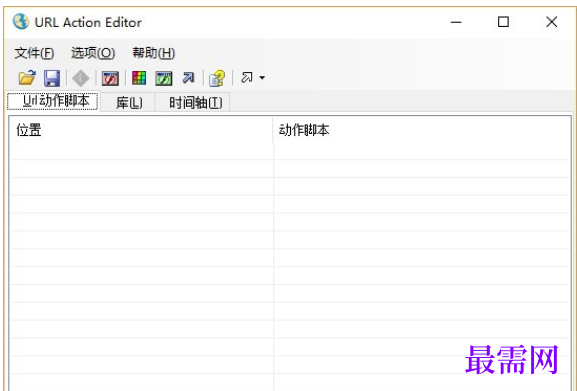Click the blue diagonal arrow toolbar icon
Screen dimensions: 577x391
[188, 78]
